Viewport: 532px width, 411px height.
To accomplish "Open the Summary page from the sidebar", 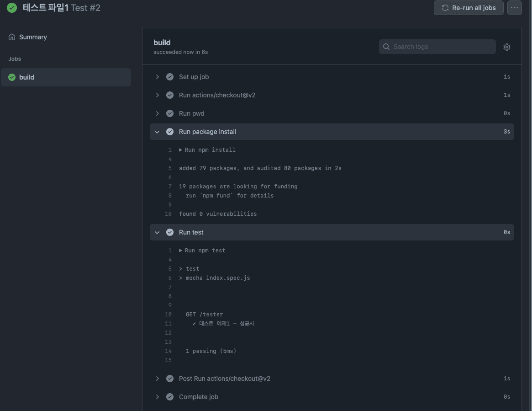I will pyautogui.click(x=33, y=37).
